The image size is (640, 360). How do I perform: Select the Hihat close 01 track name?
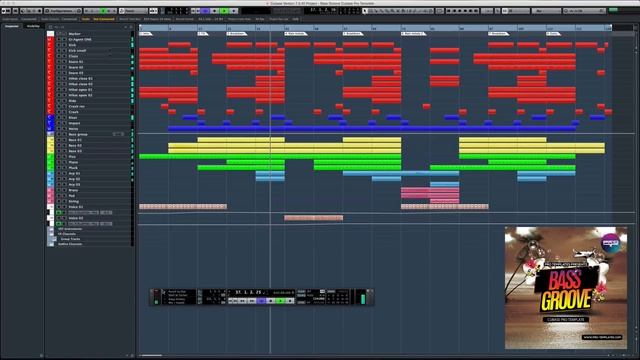(80, 78)
